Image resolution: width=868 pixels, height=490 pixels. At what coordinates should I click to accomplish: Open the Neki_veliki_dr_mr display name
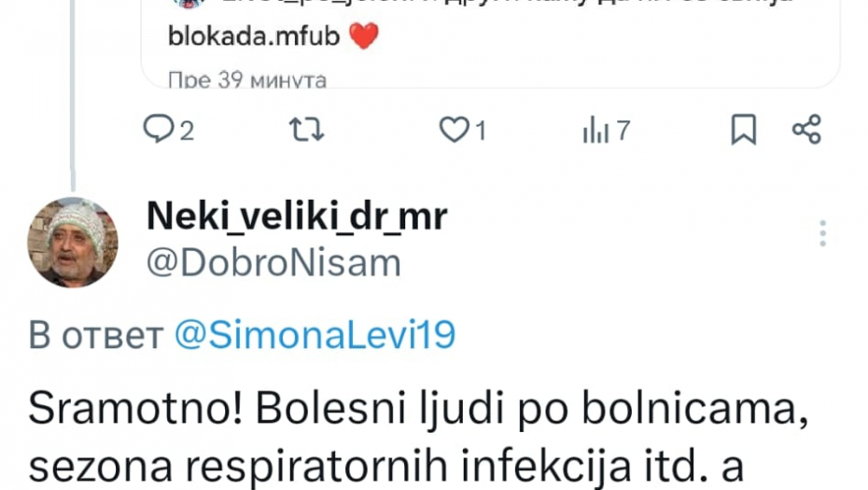point(297,216)
